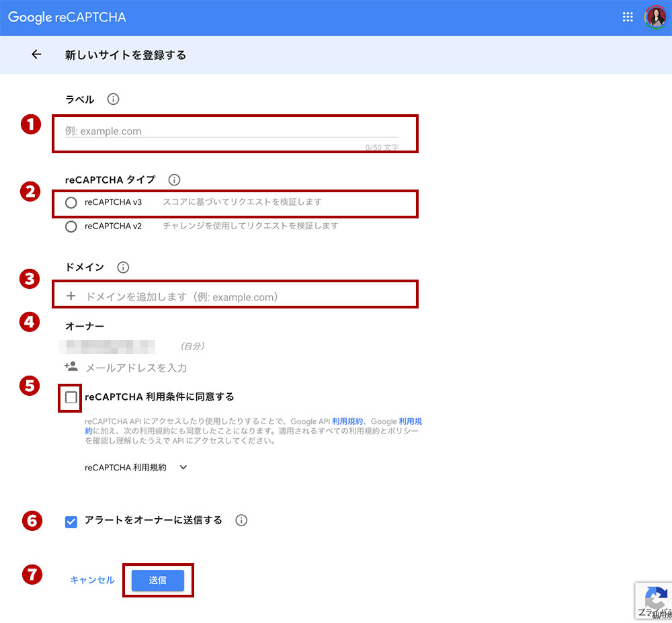Click the reCAPTCHA badge logo
This screenshot has width=672, height=623.
point(655,597)
